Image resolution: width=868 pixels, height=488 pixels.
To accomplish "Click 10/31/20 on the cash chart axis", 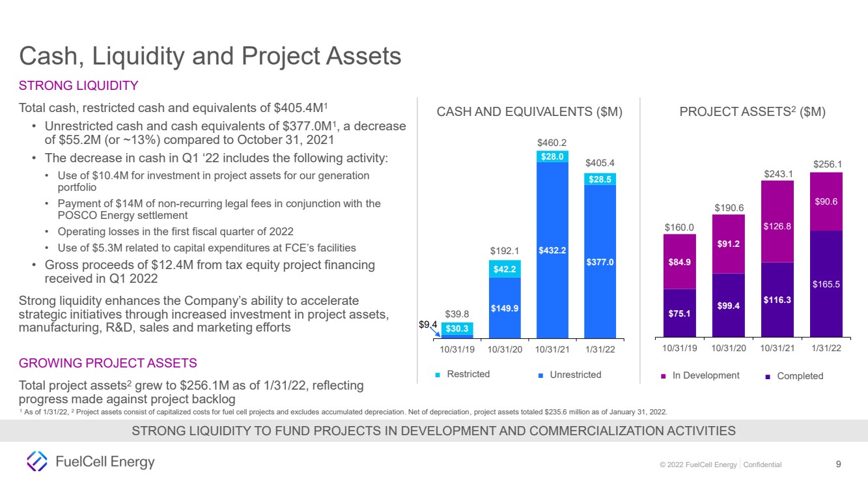I will tap(505, 349).
